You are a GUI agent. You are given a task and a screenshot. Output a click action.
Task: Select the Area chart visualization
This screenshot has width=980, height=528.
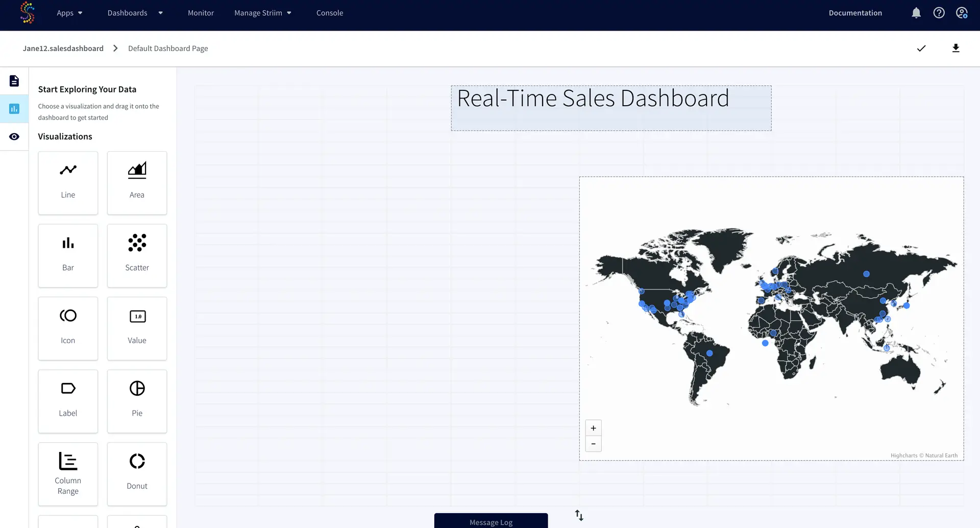point(137,182)
